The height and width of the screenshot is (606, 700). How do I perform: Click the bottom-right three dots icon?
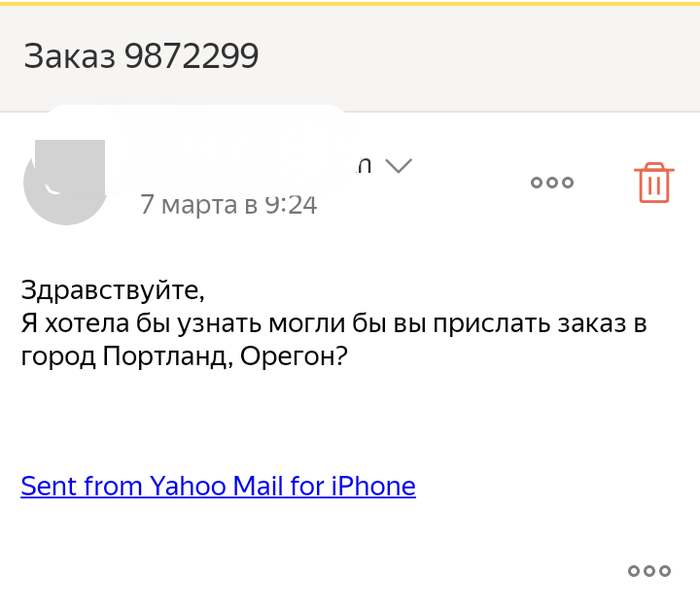tap(649, 571)
